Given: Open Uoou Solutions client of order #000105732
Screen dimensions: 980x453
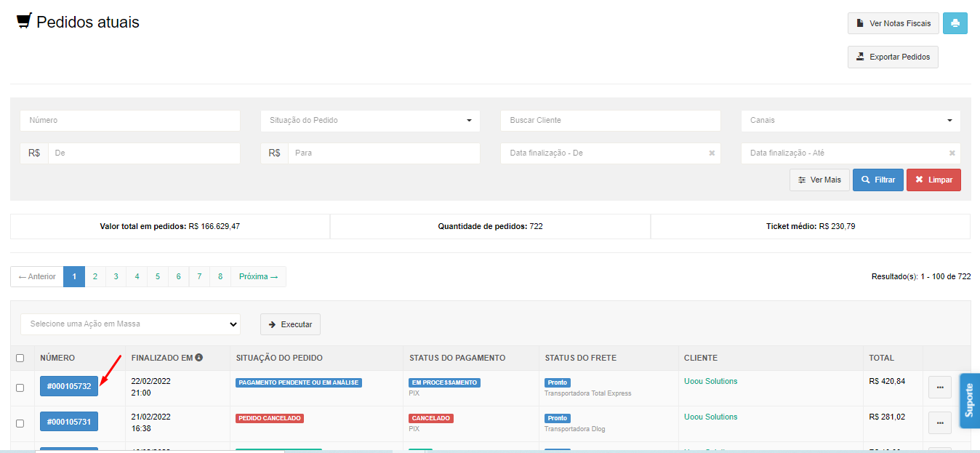Looking at the screenshot, I should coord(710,381).
